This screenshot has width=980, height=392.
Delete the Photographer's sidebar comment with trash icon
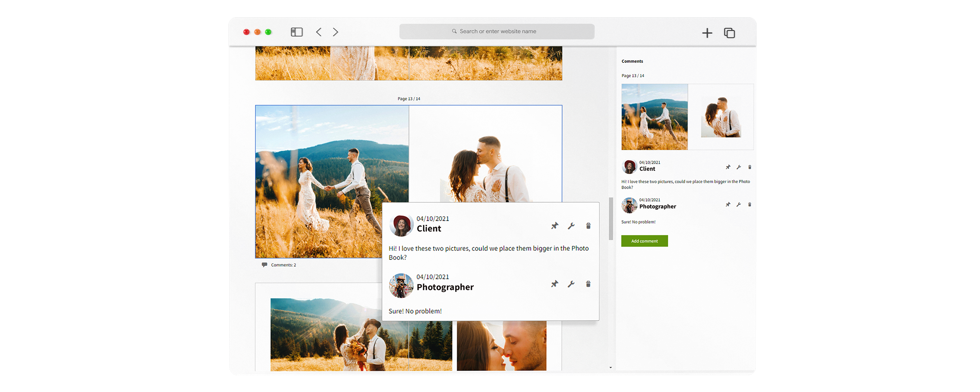[750, 204]
